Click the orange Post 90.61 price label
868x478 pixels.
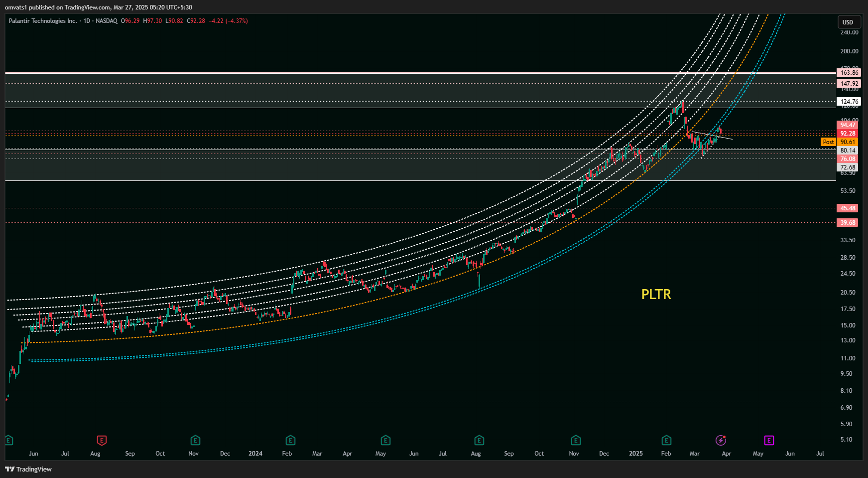[840, 142]
